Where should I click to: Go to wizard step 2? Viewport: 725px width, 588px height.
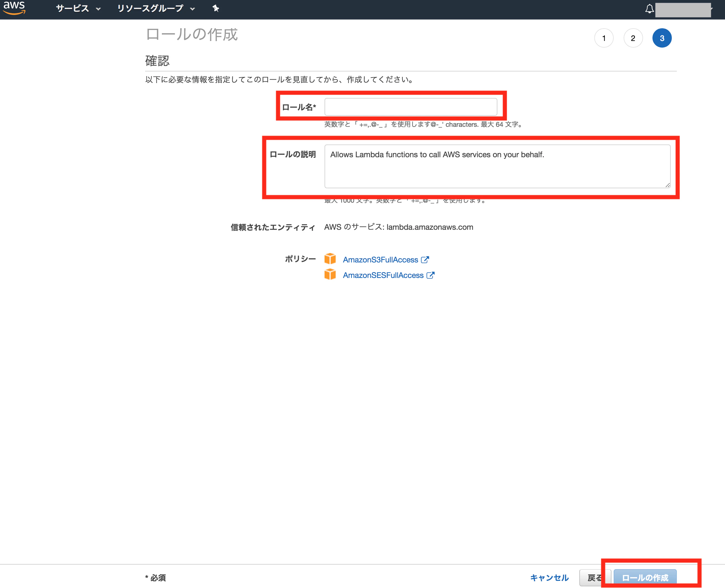[633, 38]
